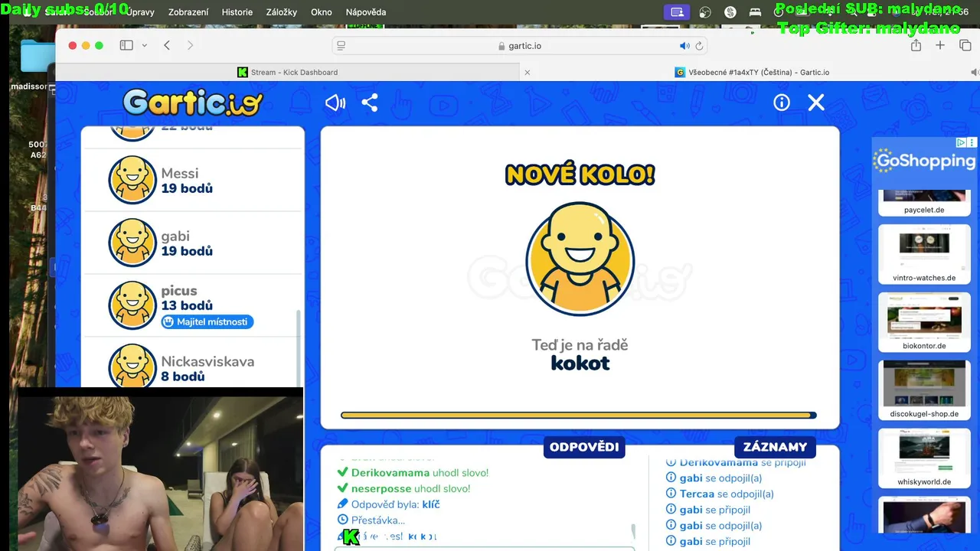Open the Zobrazení menu
This screenshot has height=551, width=980.
click(x=188, y=12)
